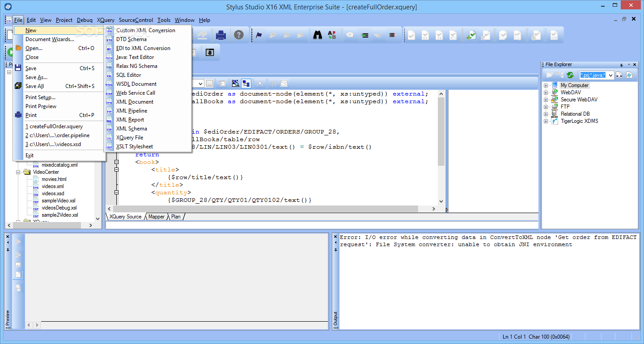Open the Edit menu

(x=31, y=20)
